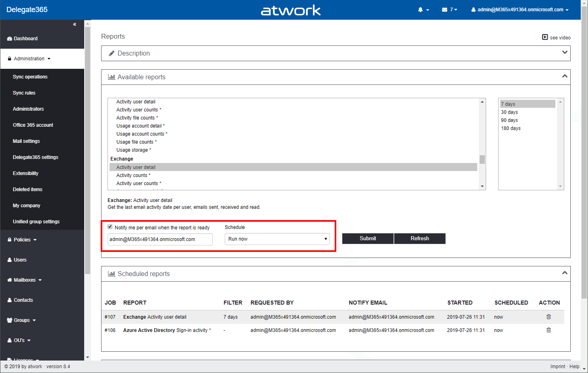The height and width of the screenshot is (373, 588).
Task: Collapse sidebar with double-chevron icon
Action: 75,25
